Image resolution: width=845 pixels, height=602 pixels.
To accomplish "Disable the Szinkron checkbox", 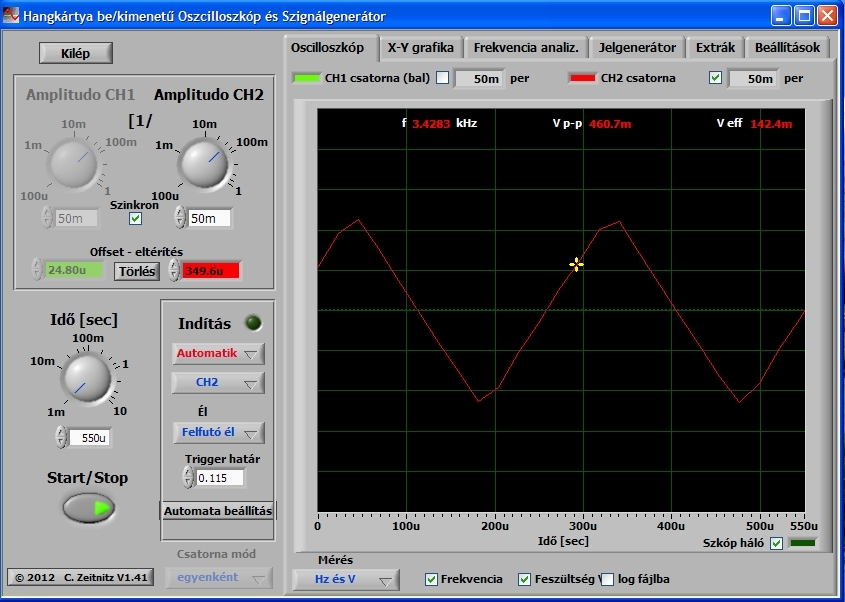I will (135, 218).
